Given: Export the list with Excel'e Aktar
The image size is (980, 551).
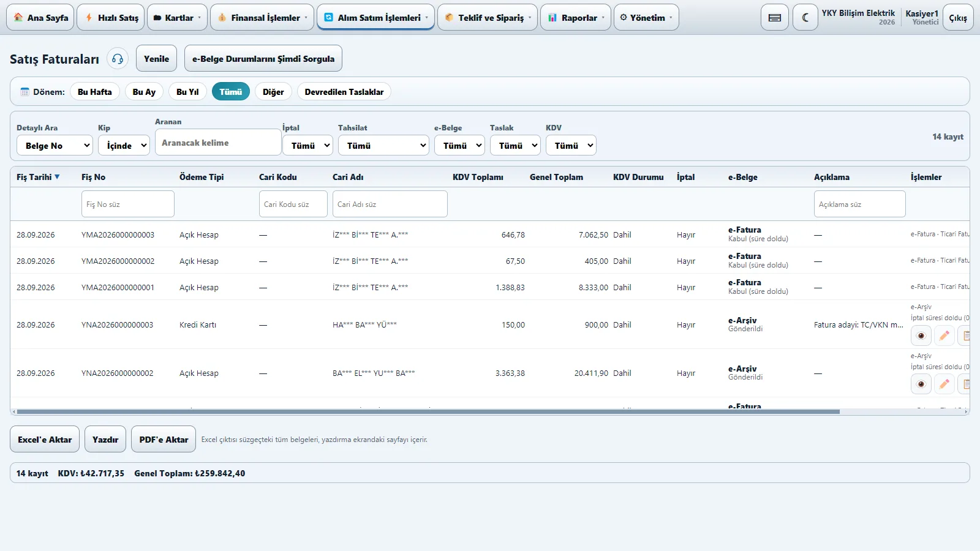Looking at the screenshot, I should click(45, 440).
